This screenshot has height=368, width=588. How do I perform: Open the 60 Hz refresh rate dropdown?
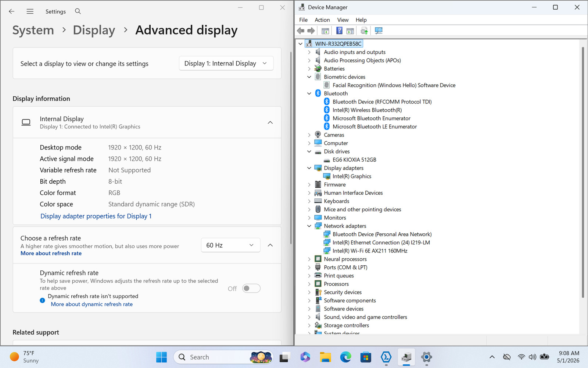click(x=230, y=245)
